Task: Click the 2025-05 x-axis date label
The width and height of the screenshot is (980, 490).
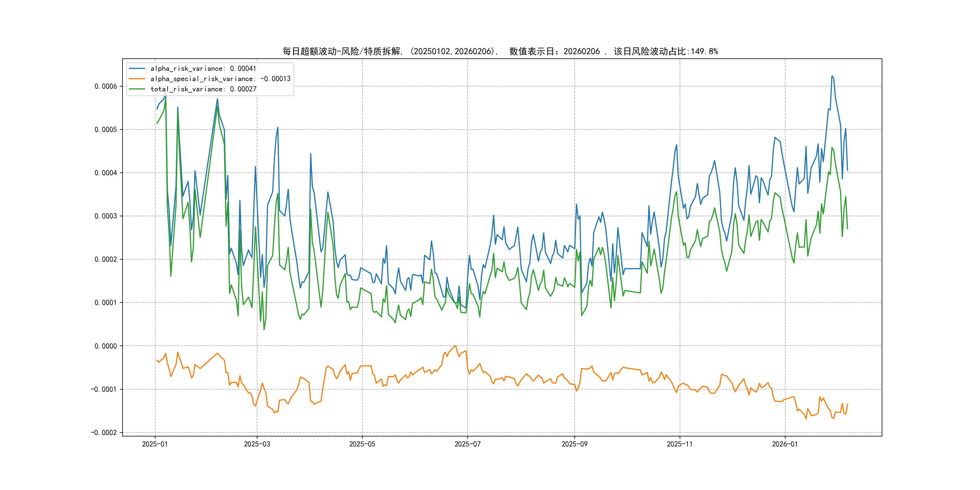Action: coord(362,444)
